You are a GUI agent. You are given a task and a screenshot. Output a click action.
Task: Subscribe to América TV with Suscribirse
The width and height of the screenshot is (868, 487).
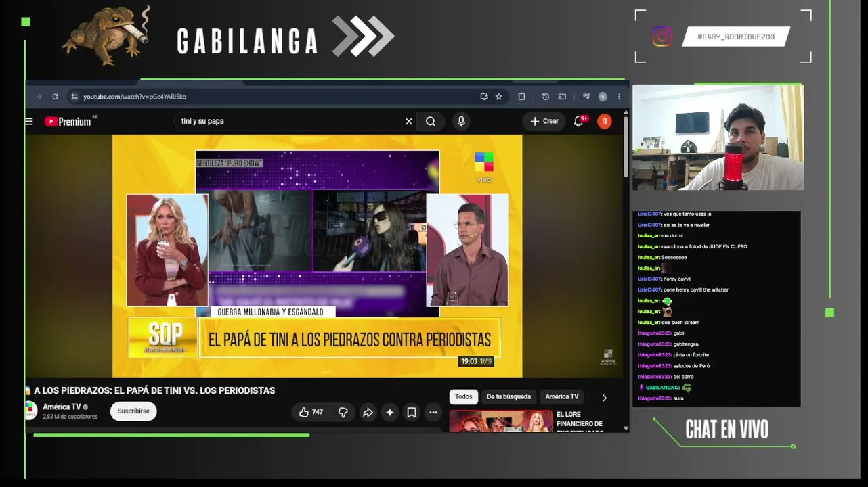click(x=133, y=411)
